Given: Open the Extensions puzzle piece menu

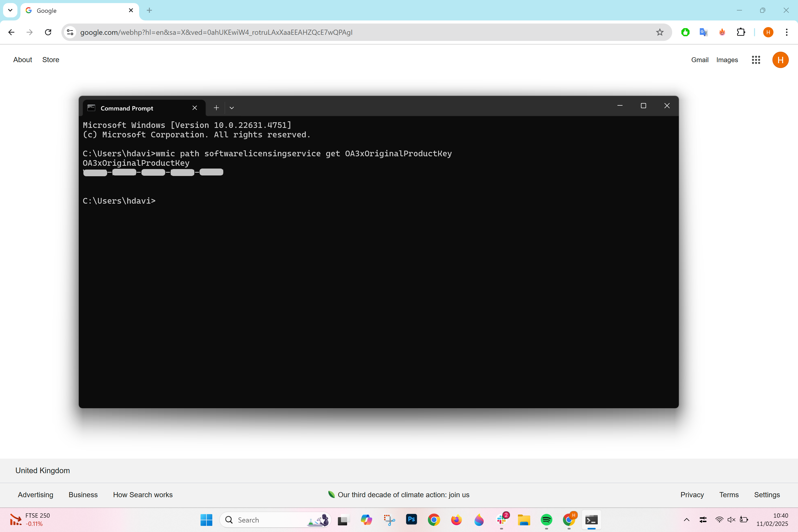Looking at the screenshot, I should click(x=741, y=32).
